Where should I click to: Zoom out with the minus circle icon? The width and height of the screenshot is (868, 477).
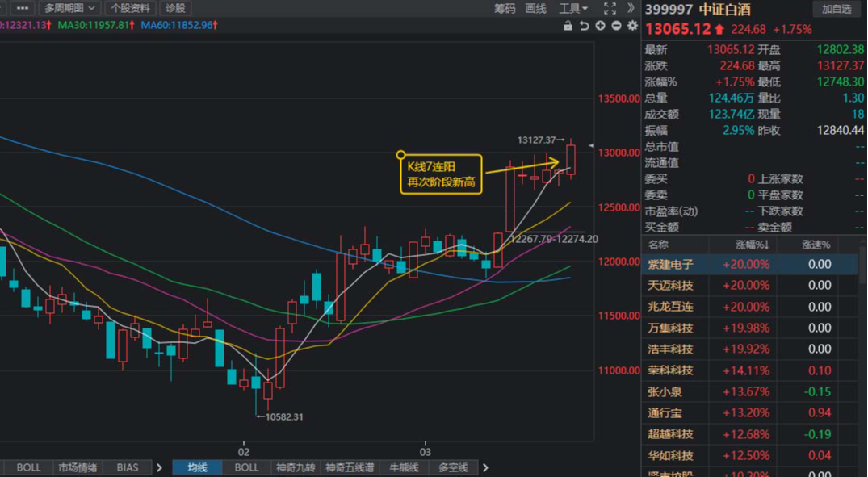point(616,26)
